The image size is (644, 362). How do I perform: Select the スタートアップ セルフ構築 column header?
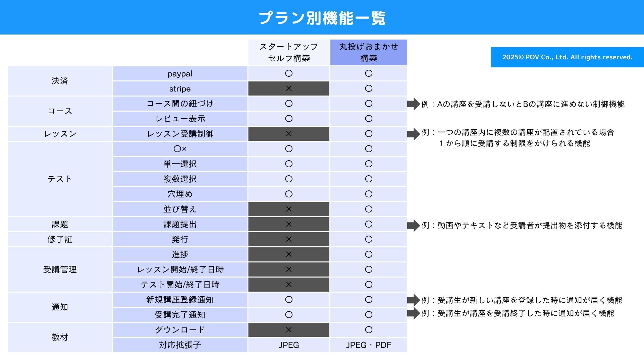(x=289, y=52)
